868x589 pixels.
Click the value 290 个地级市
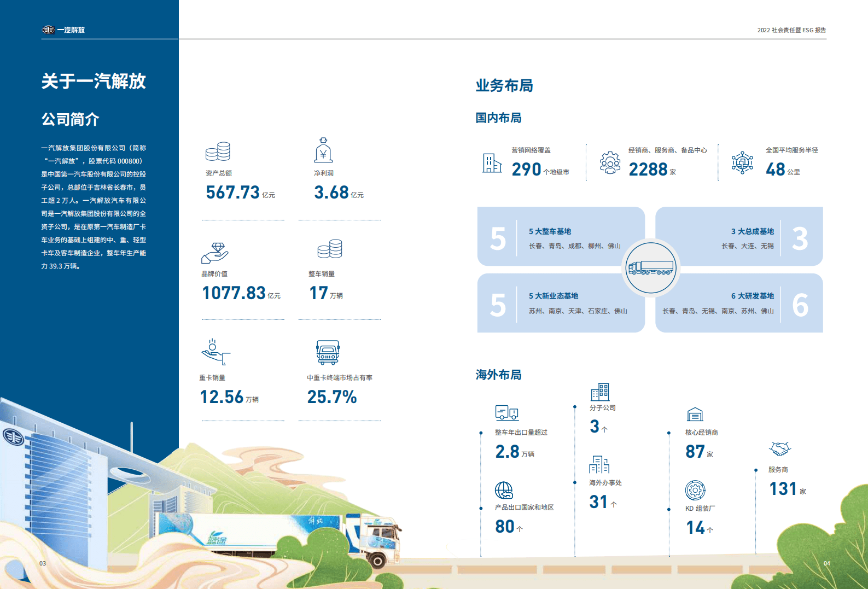(540, 170)
